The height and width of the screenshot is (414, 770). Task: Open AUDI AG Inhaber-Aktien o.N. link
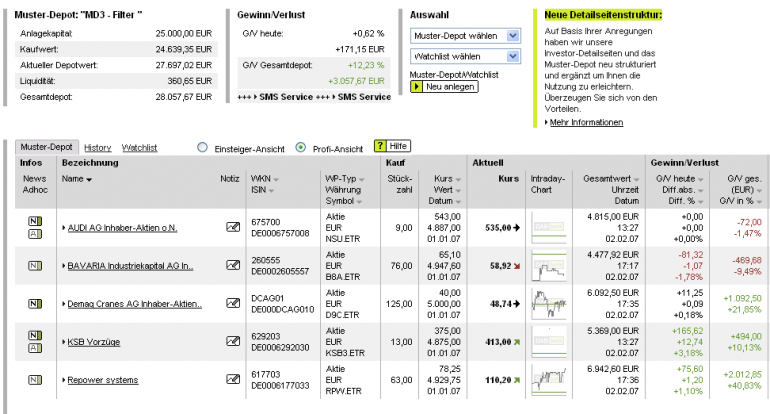tap(122, 228)
